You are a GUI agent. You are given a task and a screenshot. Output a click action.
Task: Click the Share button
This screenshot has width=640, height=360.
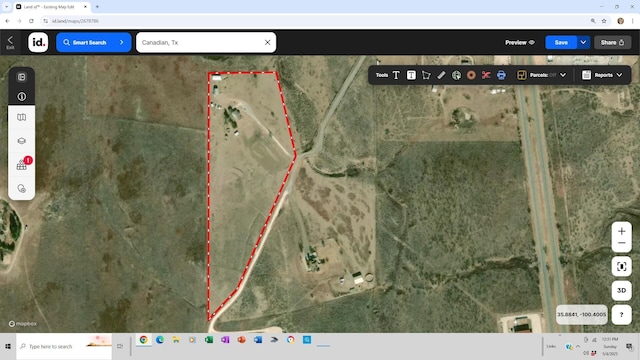(x=612, y=42)
